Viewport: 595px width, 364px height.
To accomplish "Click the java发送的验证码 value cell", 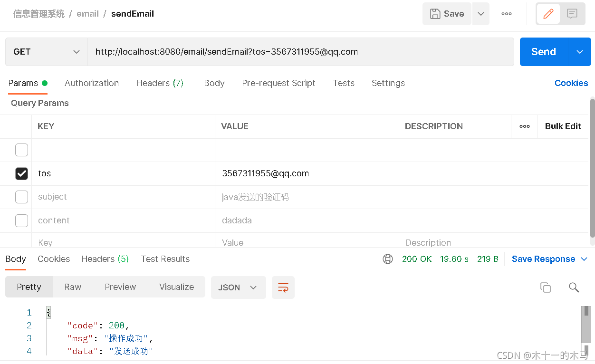I will pos(307,197).
